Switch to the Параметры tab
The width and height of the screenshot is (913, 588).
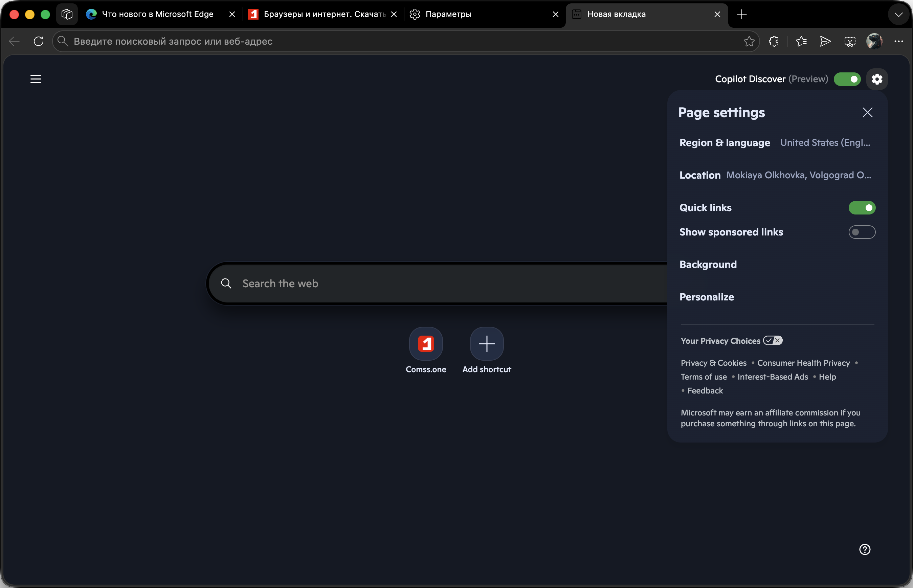[x=448, y=14]
